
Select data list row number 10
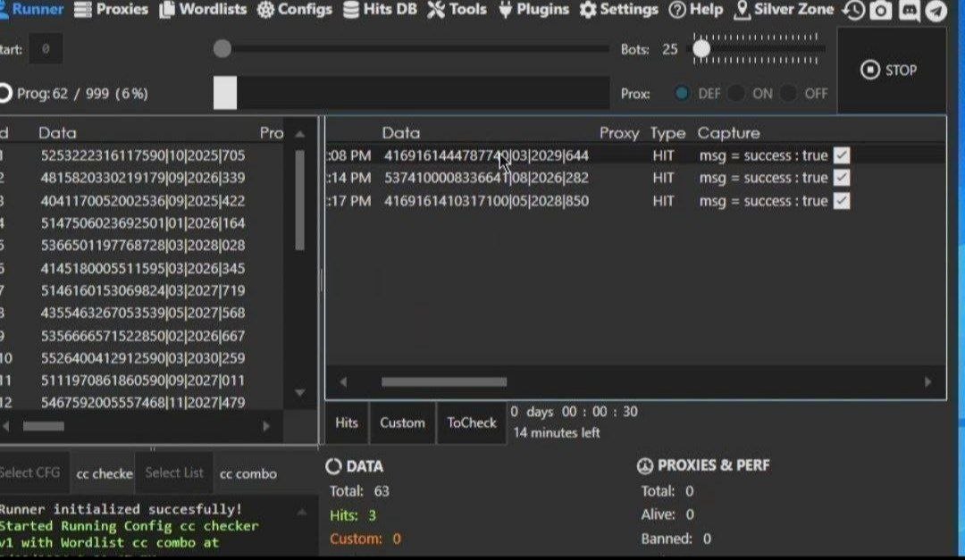coord(141,358)
